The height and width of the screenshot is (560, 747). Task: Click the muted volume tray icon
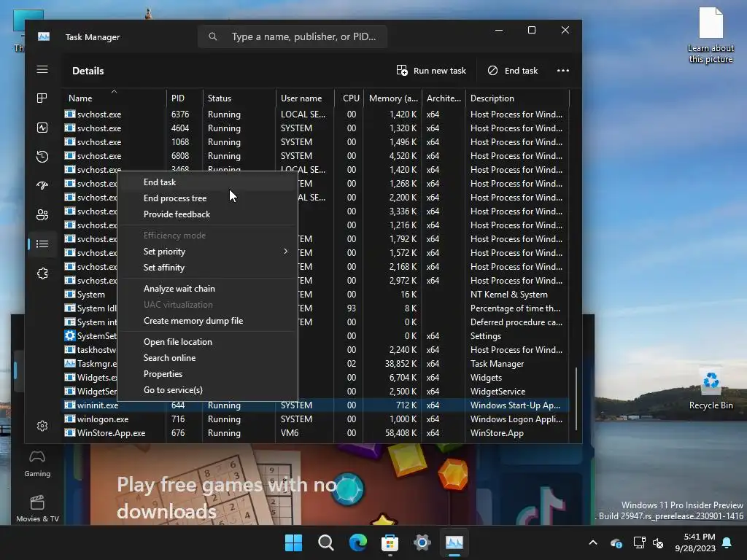659,542
